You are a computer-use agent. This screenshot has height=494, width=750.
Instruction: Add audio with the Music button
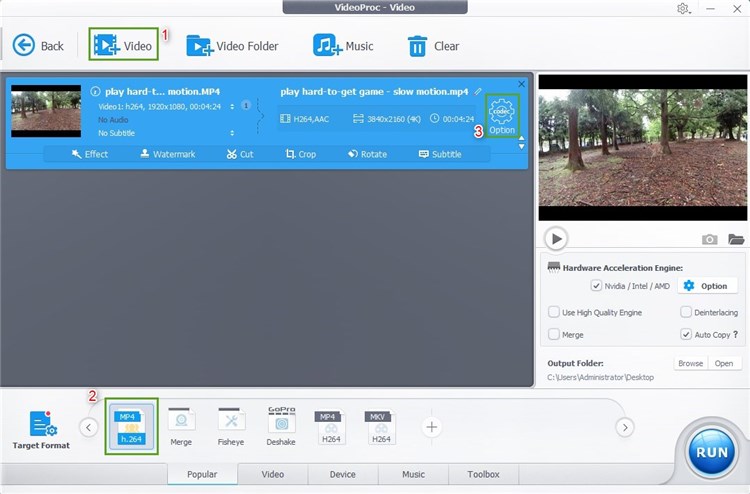[343, 46]
